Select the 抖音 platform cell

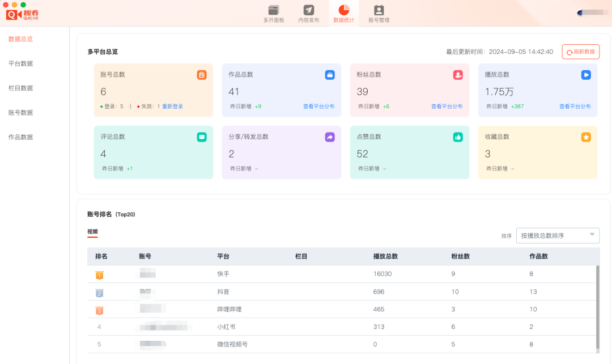pyautogui.click(x=223, y=292)
